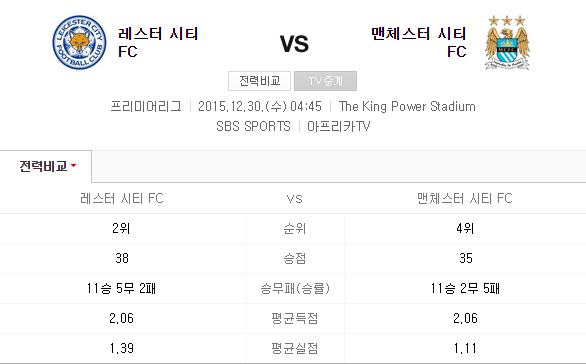Click the SBS SPORTS broadcaster text
The height and width of the screenshot is (364, 586).
pyautogui.click(x=253, y=126)
